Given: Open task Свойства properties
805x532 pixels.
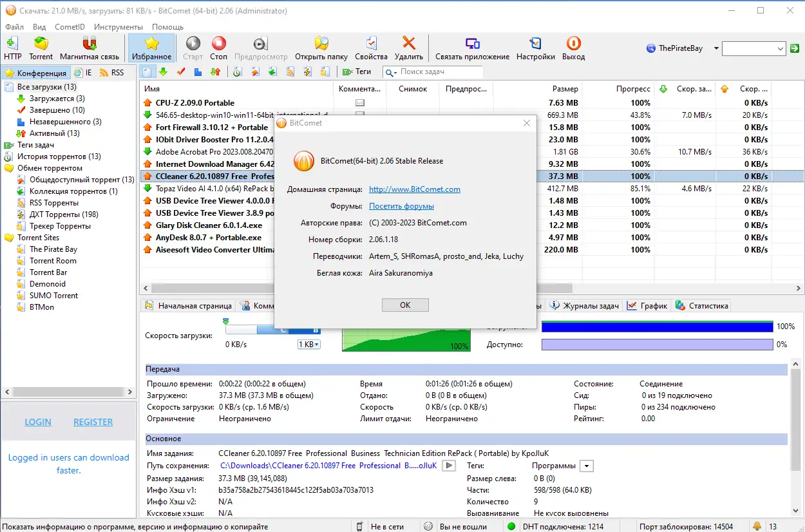Looking at the screenshot, I should [x=371, y=48].
